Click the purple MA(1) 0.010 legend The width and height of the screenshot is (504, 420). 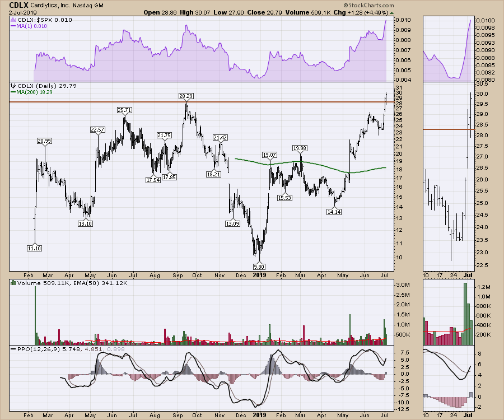(29, 26)
